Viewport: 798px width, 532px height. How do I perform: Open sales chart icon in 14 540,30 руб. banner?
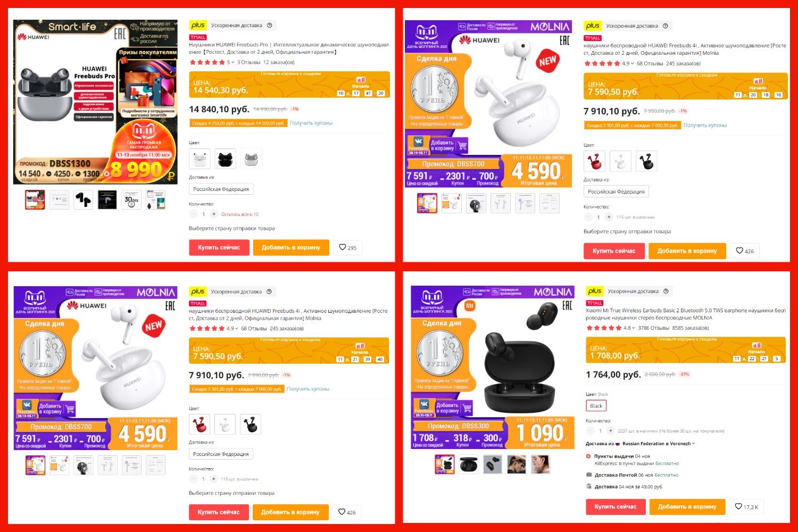coord(361,80)
